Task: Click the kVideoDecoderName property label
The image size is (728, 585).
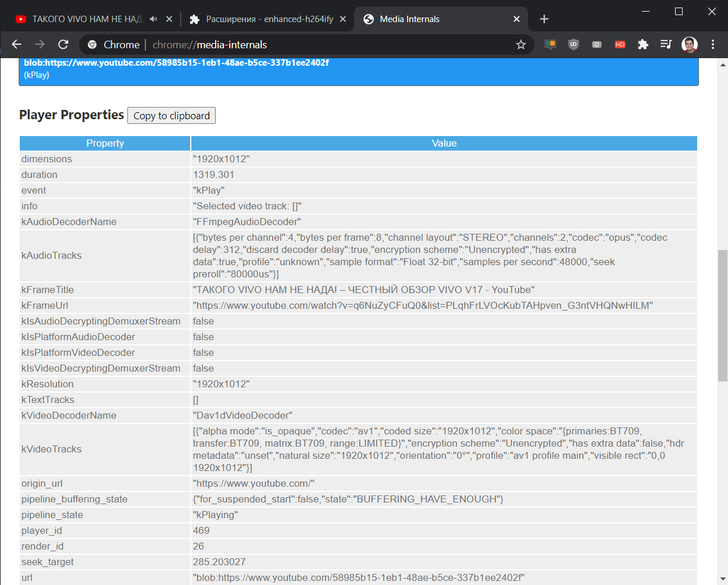Action: [x=69, y=415]
